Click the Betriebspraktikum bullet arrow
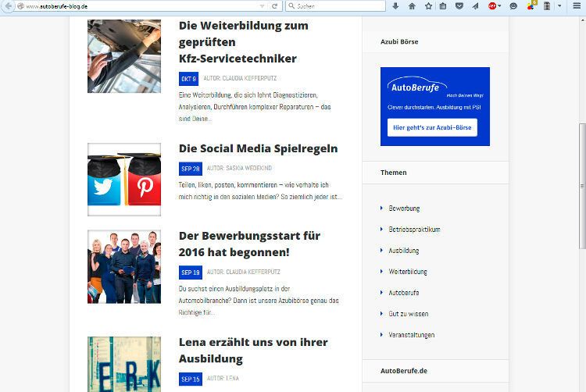Viewport: 586px width, 392px height. click(381, 229)
